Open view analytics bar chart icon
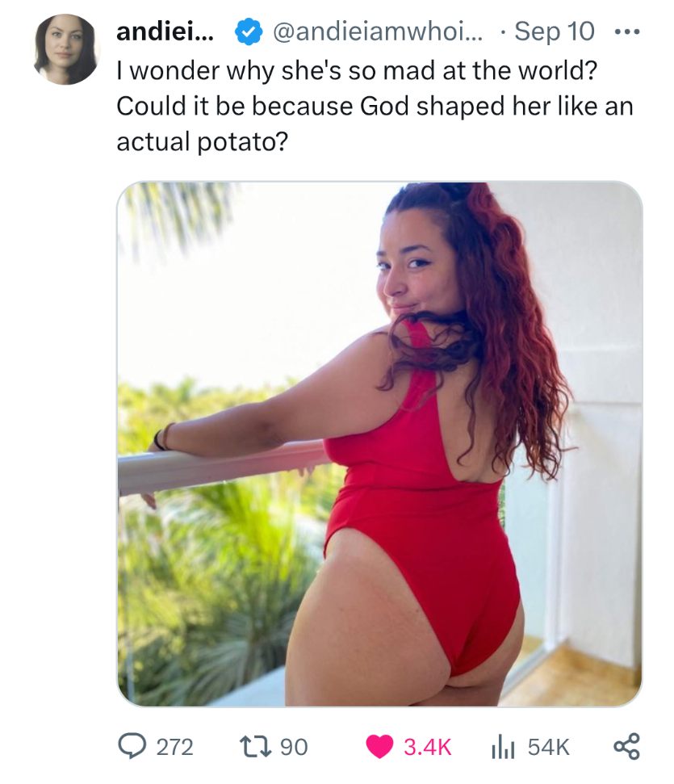Image resolution: width=674 pixels, height=784 pixels. coord(503,747)
